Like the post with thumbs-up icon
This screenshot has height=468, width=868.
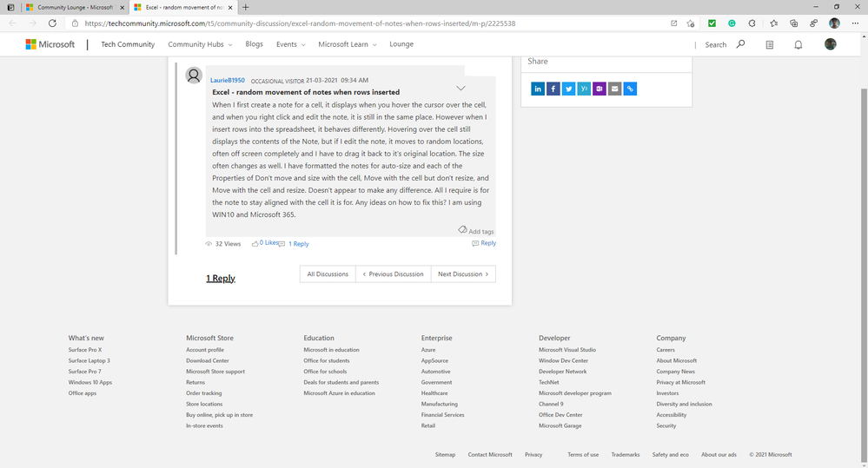255,243
